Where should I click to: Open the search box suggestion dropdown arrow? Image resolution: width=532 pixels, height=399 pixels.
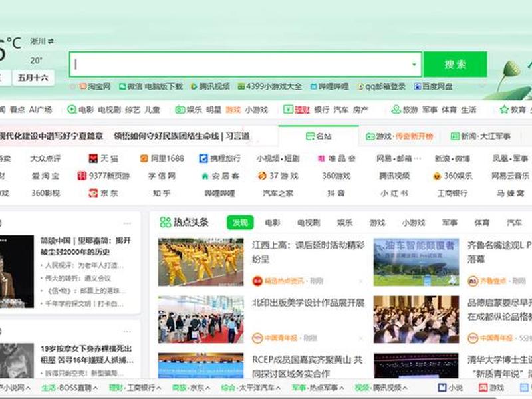coord(414,64)
